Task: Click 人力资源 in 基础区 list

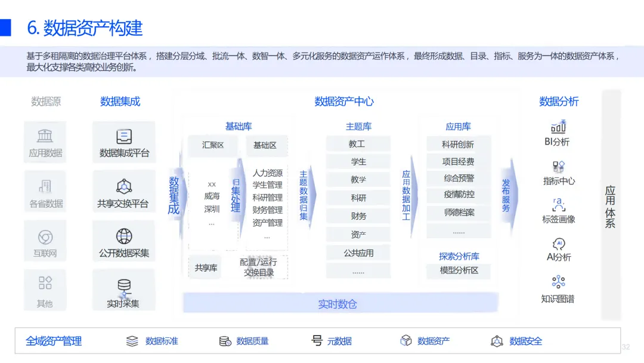Action: [267, 173]
